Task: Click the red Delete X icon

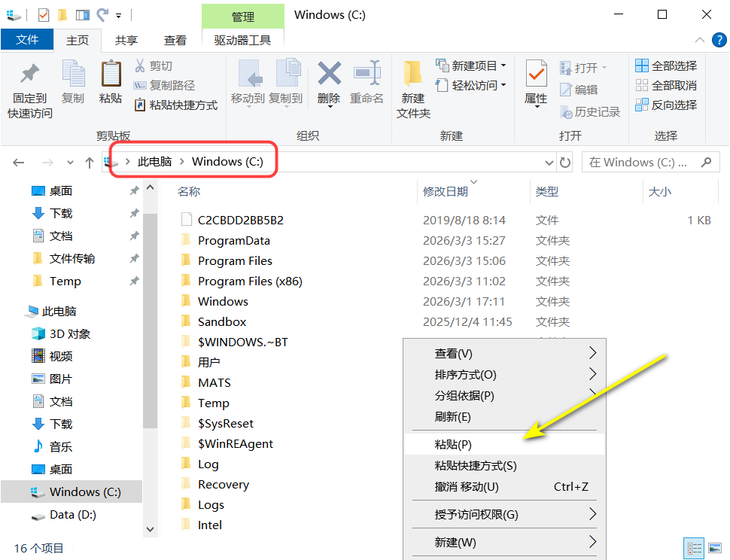Action: pyautogui.click(x=329, y=73)
